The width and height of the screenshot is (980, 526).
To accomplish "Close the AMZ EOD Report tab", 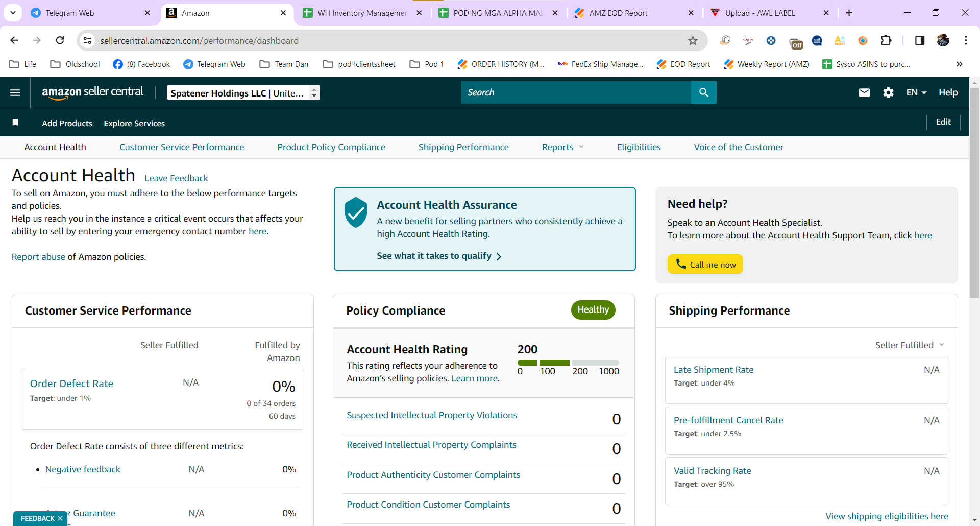I will pos(691,13).
